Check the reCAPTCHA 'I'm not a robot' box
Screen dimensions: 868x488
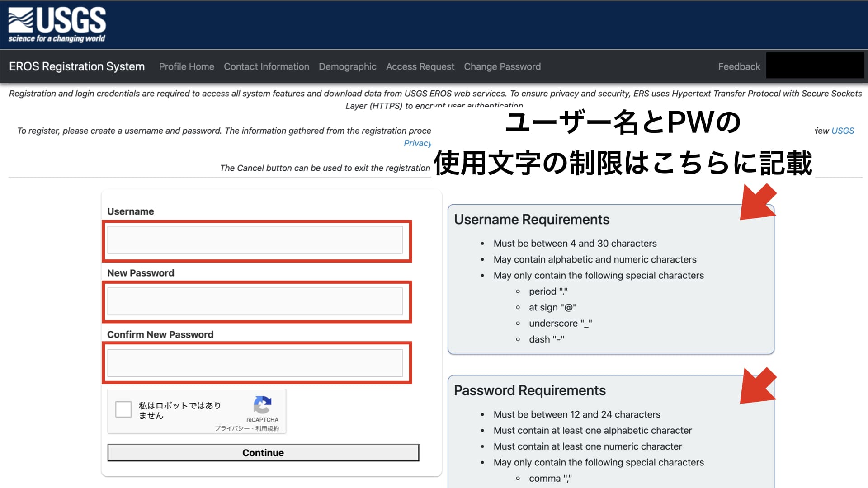[123, 409]
